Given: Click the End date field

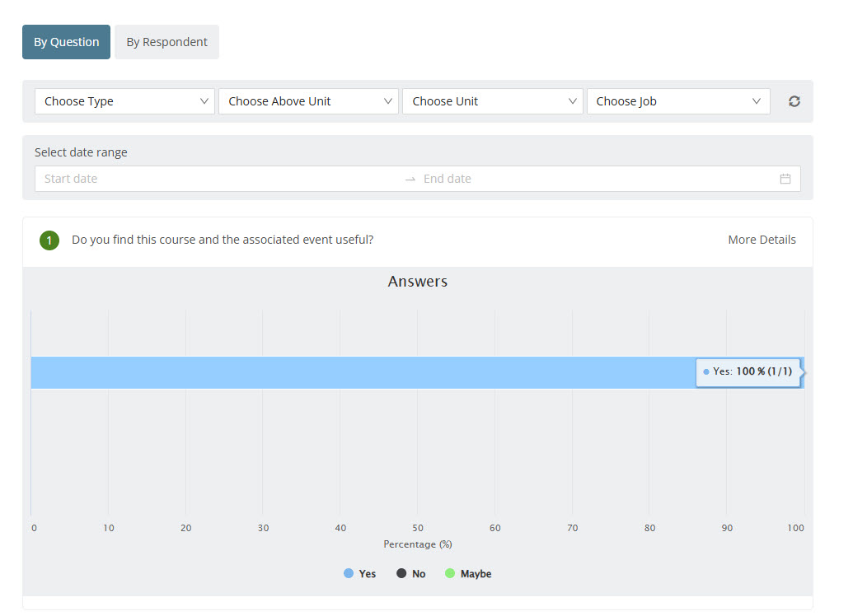Looking at the screenshot, I should 597,179.
